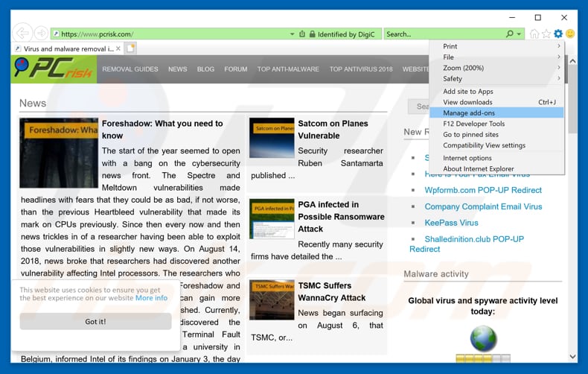Open Shalledinition.club POP-UP Redirect link
This screenshot has width=588, height=374.
[x=467, y=244]
